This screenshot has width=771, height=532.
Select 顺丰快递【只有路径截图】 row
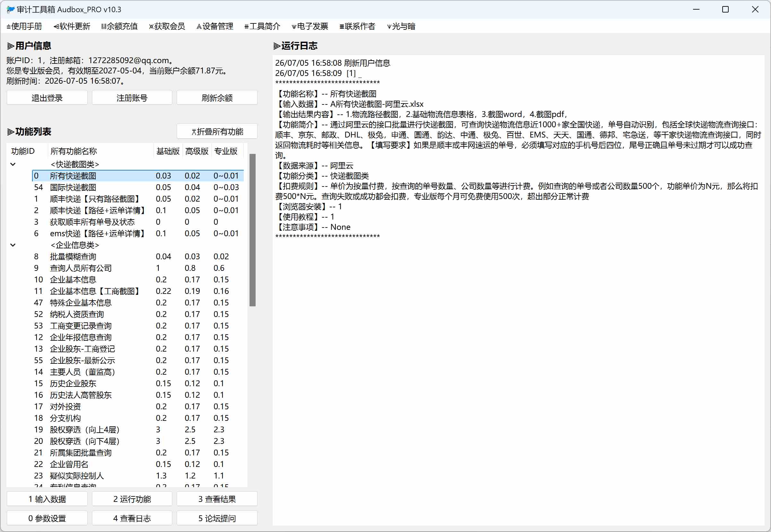138,199
